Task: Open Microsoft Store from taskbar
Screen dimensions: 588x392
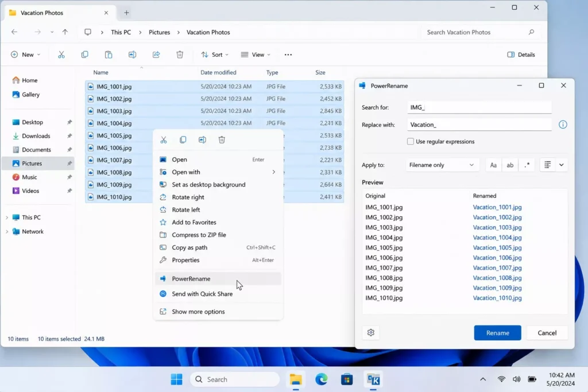Action: click(x=347, y=379)
